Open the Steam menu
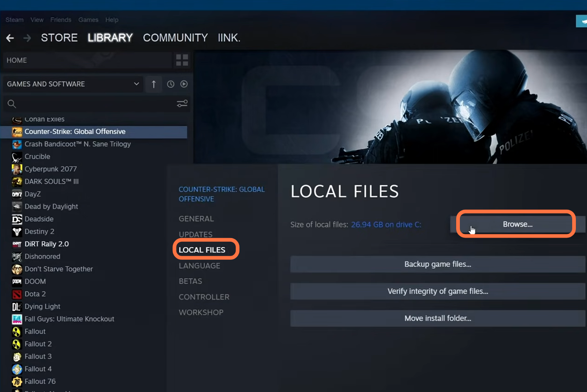The height and width of the screenshot is (392, 587). pos(14,20)
